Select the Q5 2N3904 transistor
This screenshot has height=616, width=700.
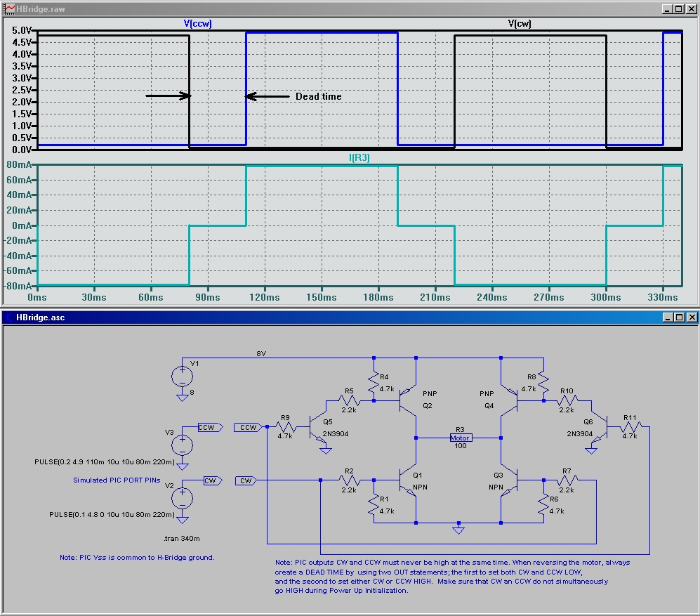[x=318, y=428]
